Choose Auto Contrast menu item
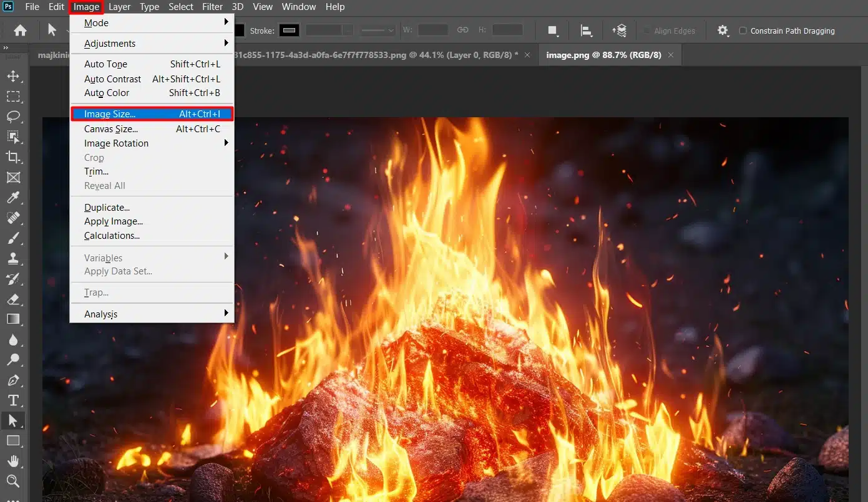Viewport: 868px width, 502px height. click(152, 79)
